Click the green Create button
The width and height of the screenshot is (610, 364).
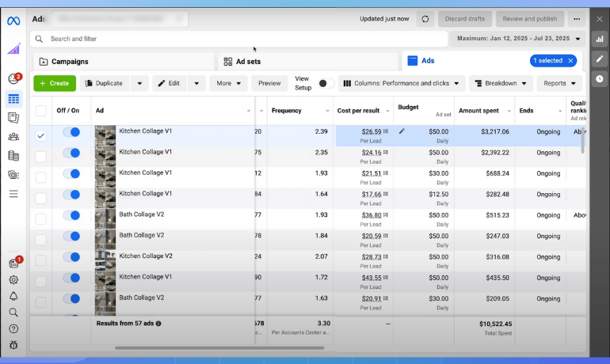coord(55,83)
